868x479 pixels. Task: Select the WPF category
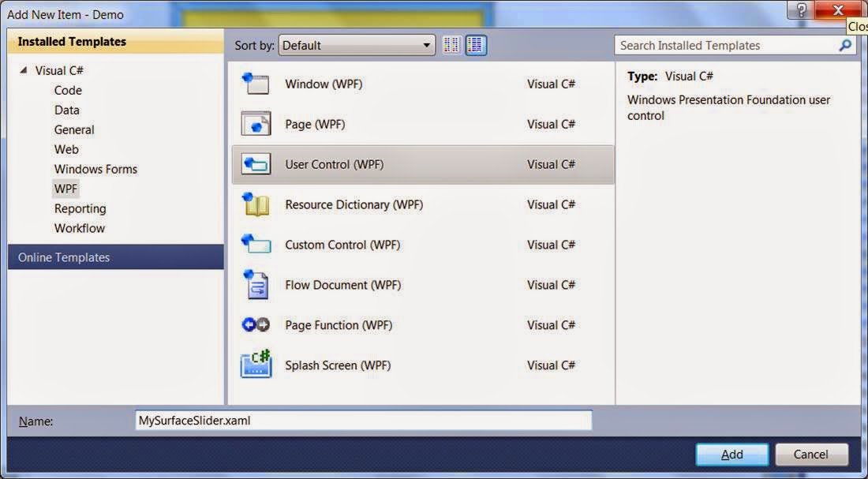click(x=65, y=189)
